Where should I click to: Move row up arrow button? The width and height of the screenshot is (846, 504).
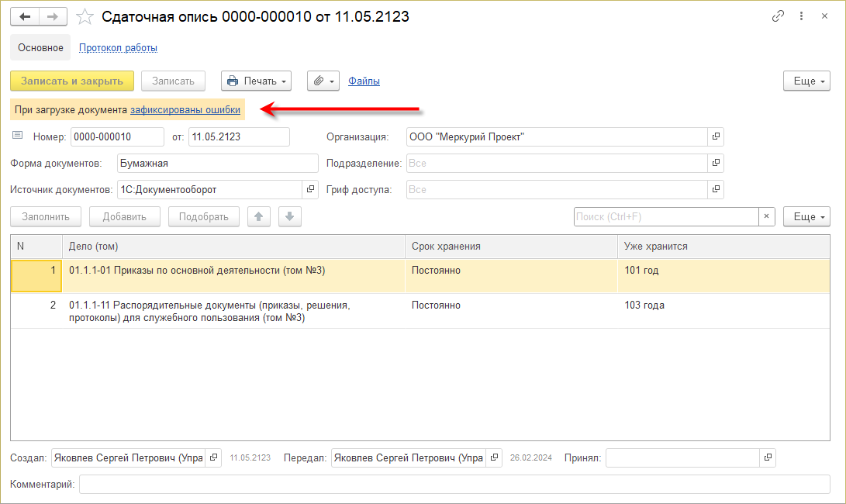pos(259,216)
